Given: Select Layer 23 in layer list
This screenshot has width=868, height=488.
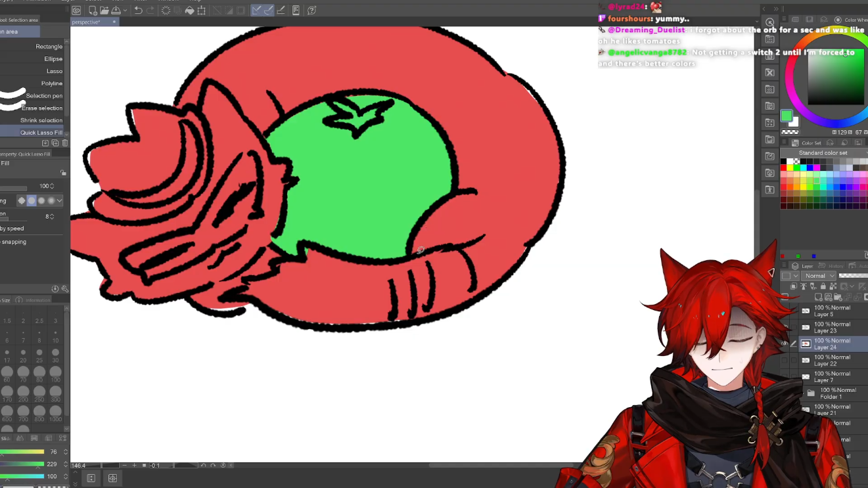Looking at the screenshot, I should point(833,327).
